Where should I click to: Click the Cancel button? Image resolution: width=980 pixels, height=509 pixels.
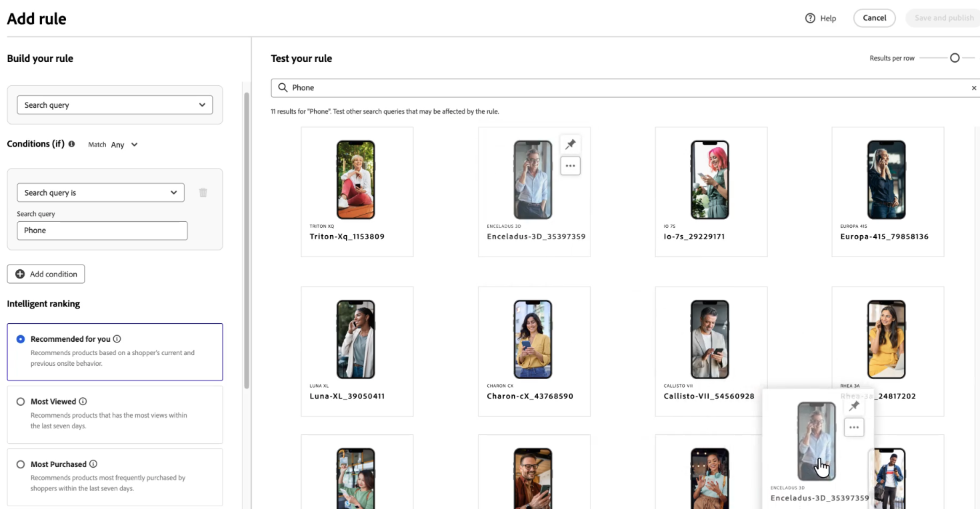pos(874,18)
